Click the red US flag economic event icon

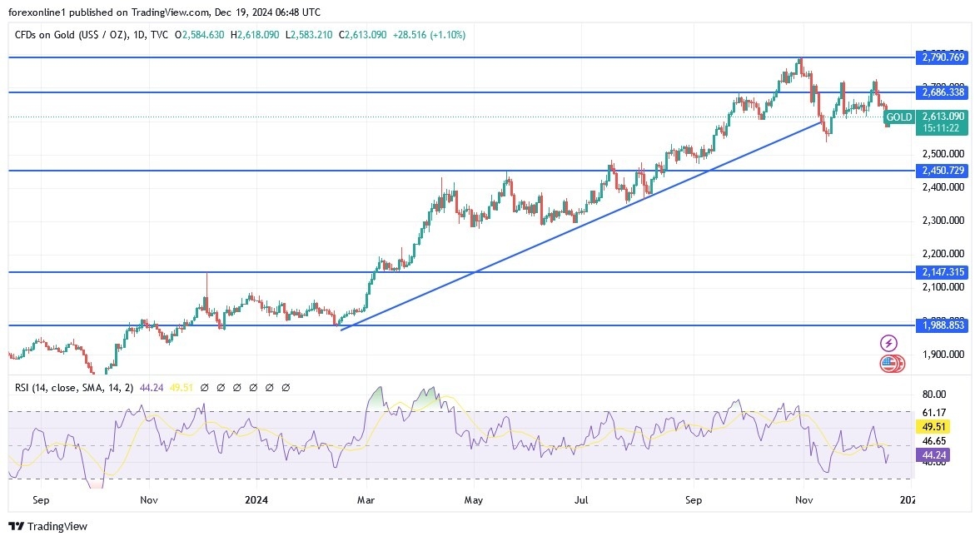(x=890, y=363)
